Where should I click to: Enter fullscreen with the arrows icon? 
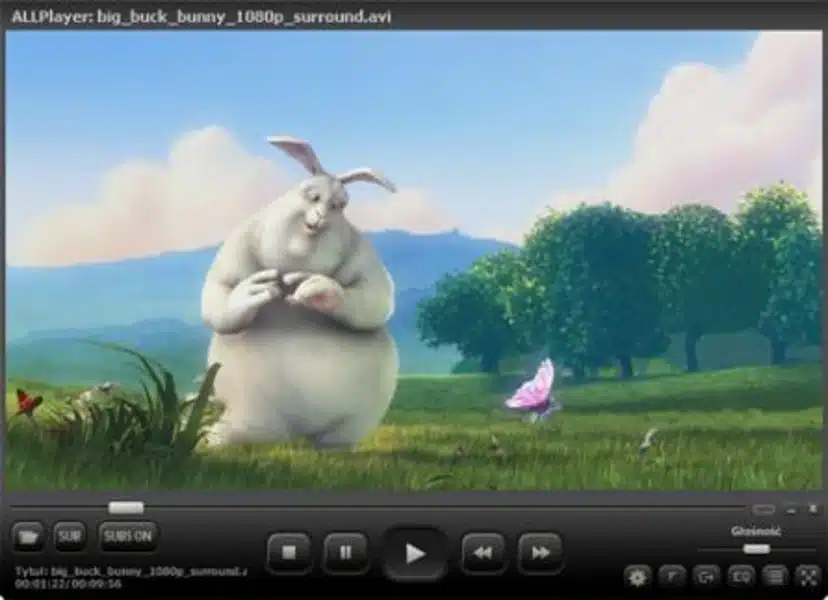(808, 577)
